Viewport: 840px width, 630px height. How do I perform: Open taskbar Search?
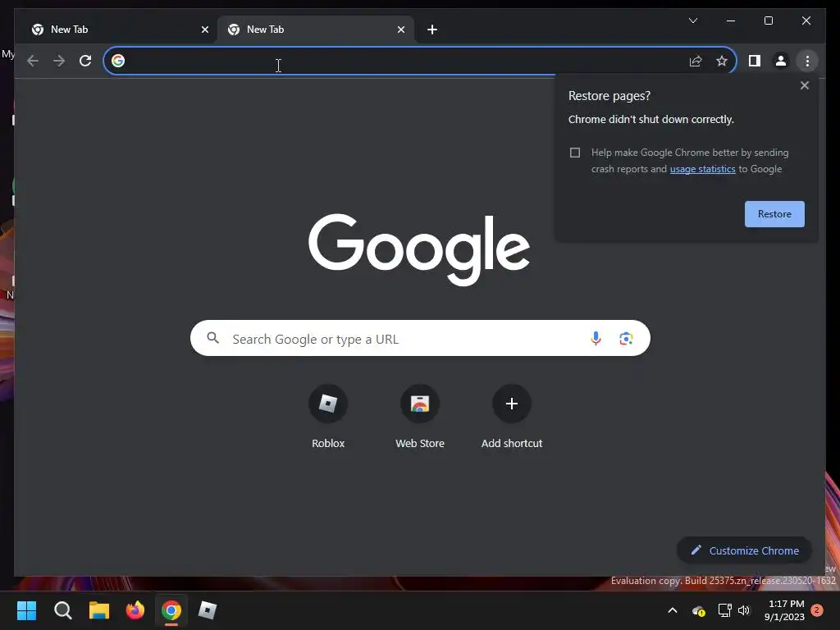[x=62, y=610]
